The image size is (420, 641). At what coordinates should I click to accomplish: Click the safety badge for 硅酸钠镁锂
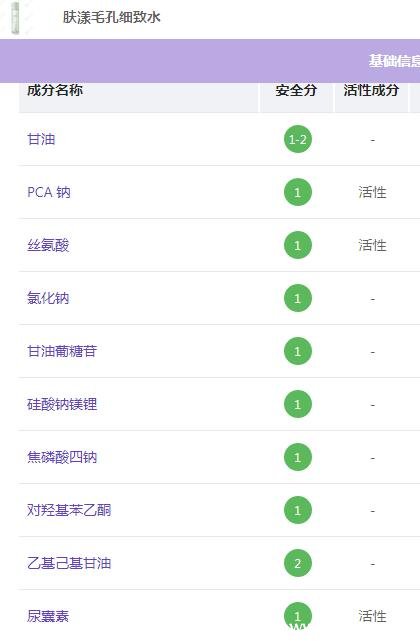(298, 404)
